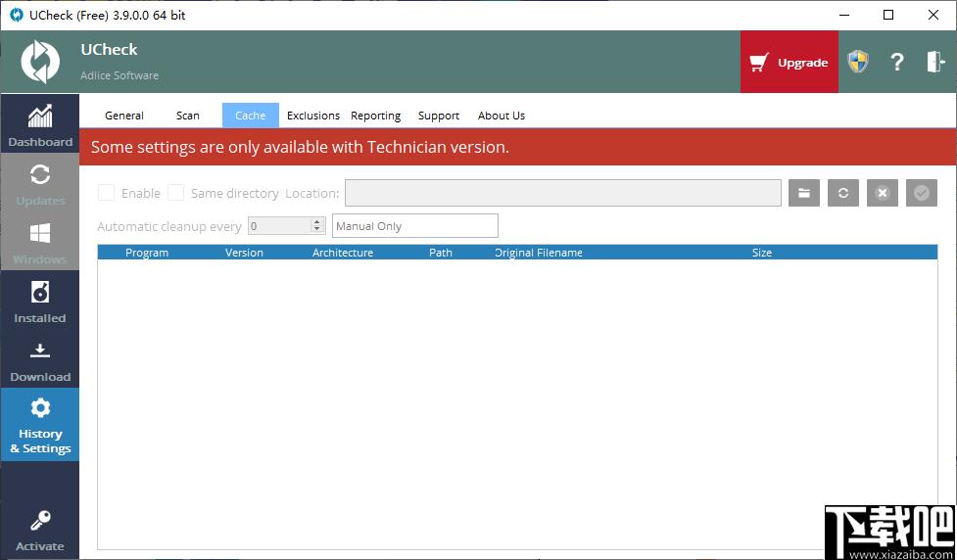Browse cache folder with folder icon
957x560 pixels.
(x=804, y=193)
